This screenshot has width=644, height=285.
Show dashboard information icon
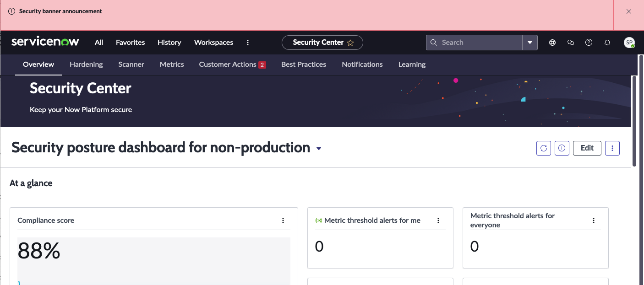pos(562,148)
